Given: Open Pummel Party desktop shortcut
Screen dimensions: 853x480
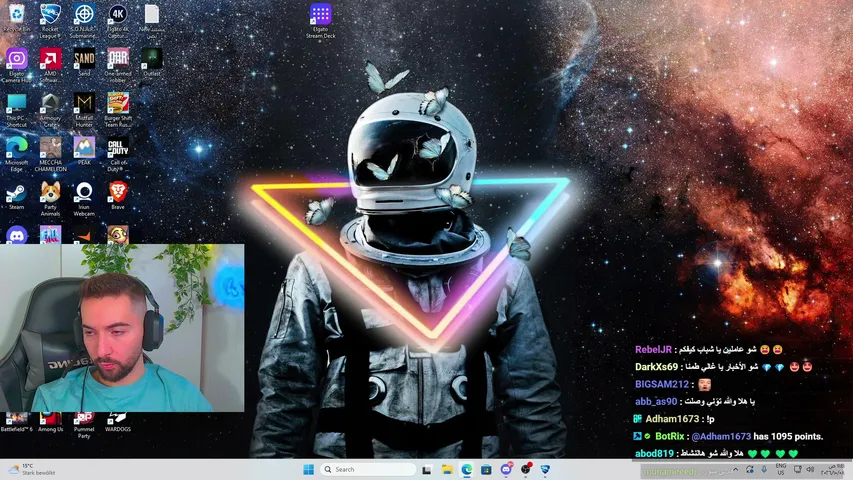Looking at the screenshot, I should pyautogui.click(x=84, y=426).
